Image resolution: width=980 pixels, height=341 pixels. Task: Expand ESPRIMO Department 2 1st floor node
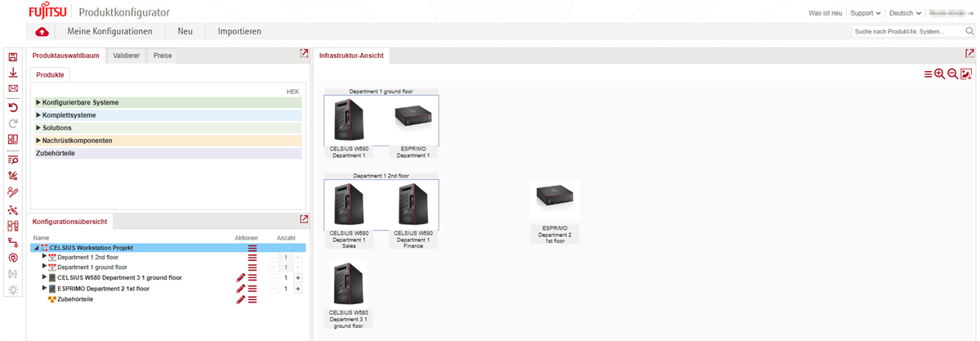[44, 289]
